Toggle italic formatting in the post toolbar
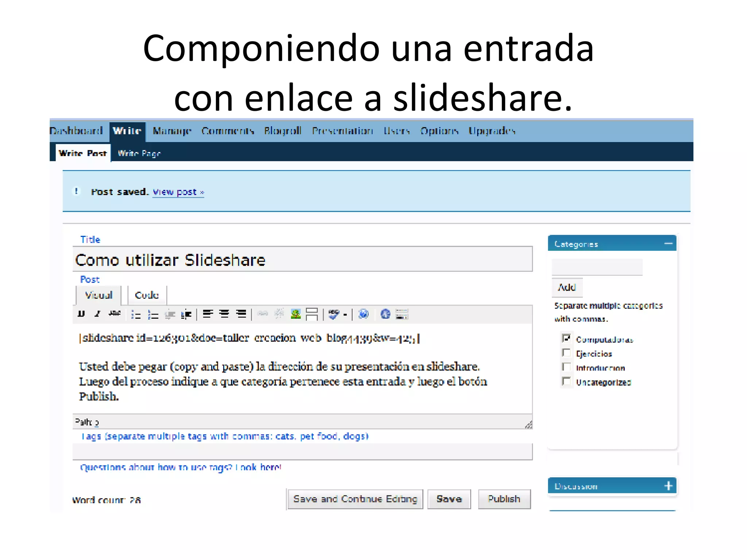This screenshot has height=560, width=747. [97, 314]
